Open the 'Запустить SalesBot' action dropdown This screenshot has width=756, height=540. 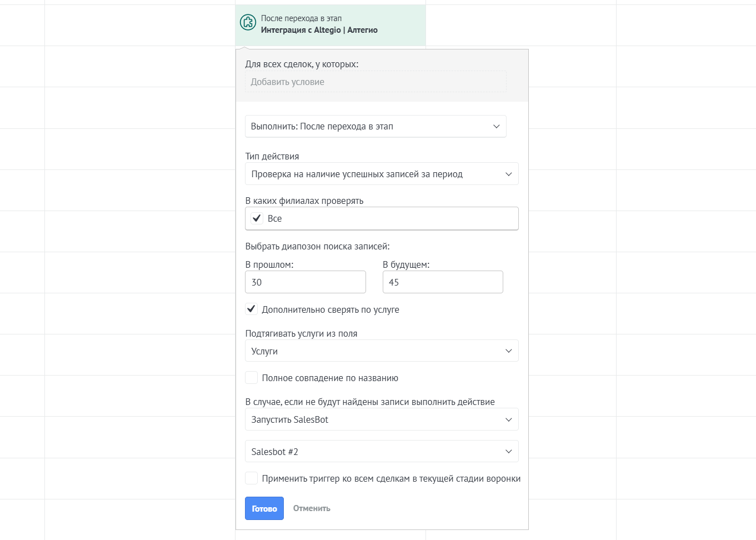[x=382, y=419]
